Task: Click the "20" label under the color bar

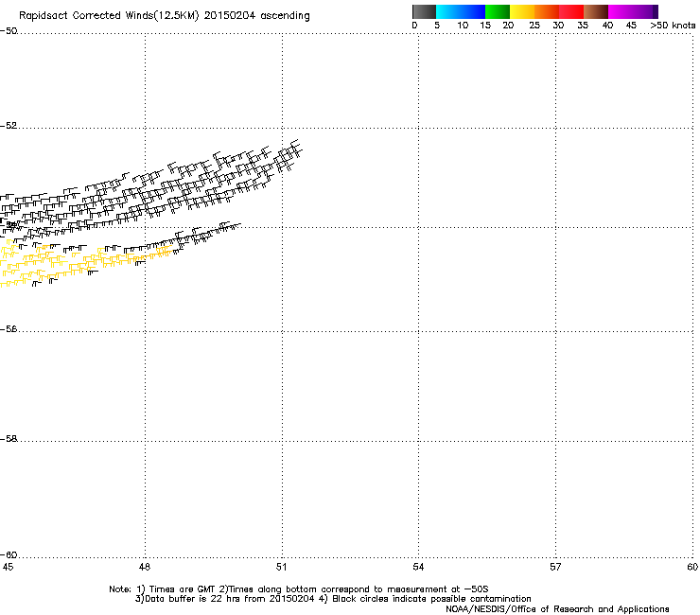Action: click(508, 26)
